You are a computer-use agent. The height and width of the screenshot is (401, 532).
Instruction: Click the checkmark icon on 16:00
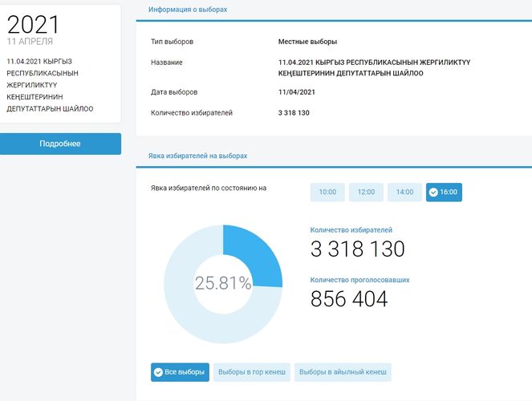tap(433, 192)
